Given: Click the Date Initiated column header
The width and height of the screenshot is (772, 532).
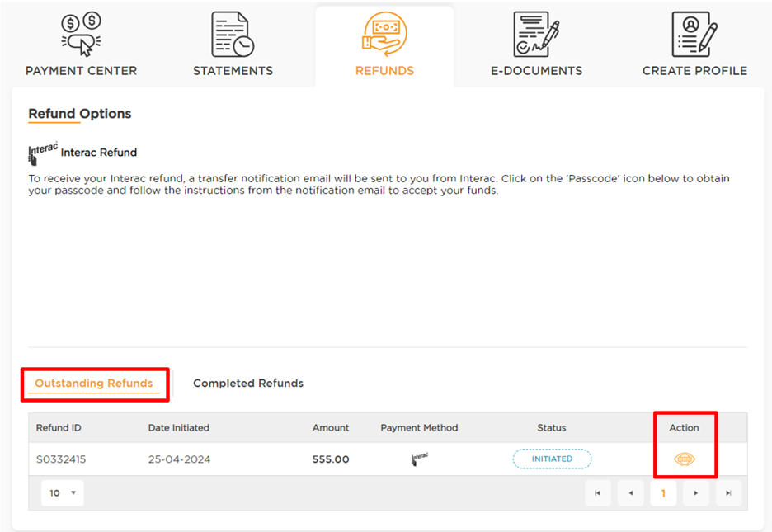Looking at the screenshot, I should point(179,428).
